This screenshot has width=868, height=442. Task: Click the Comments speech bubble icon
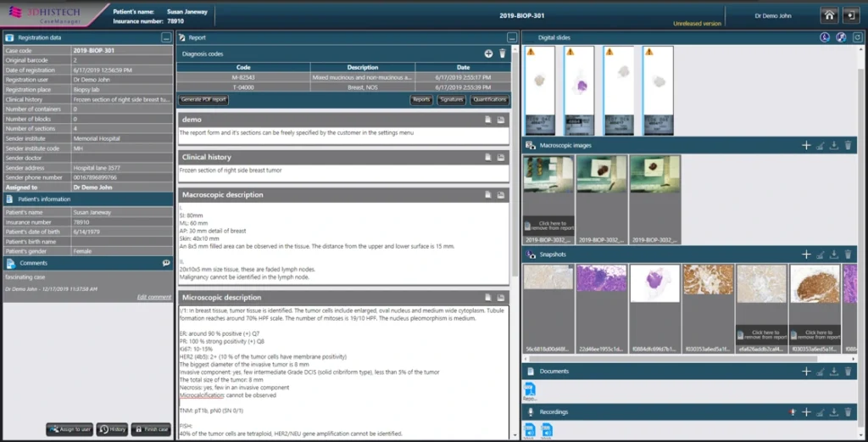(x=166, y=263)
